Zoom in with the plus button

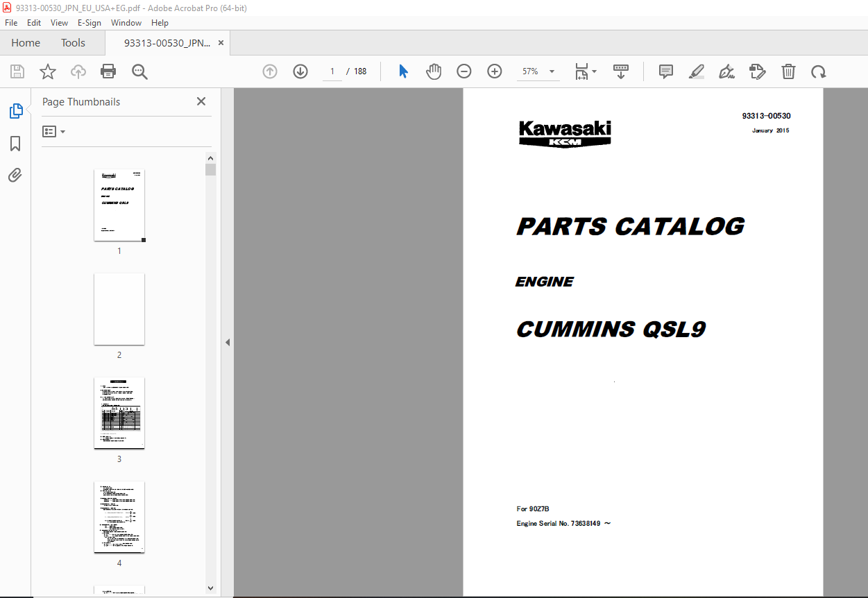pos(495,71)
